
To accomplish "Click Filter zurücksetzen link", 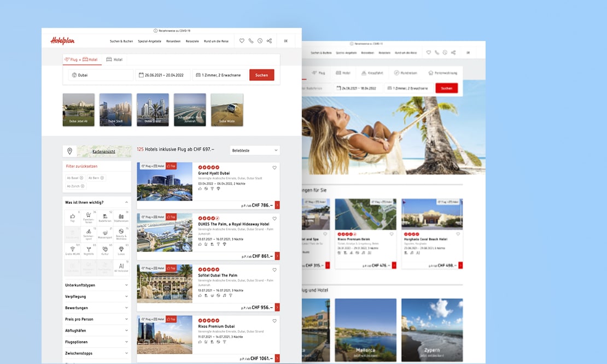I will point(81,166).
